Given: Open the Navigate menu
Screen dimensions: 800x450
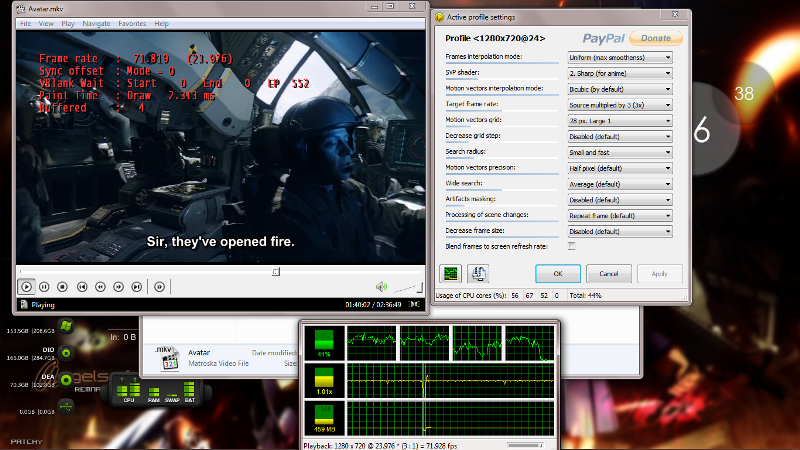Looking at the screenshot, I should 96,23.
